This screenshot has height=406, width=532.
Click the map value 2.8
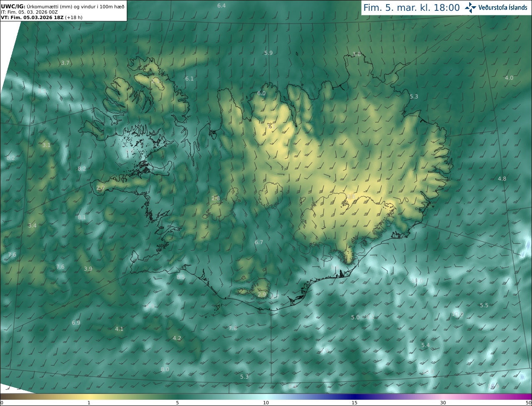tap(216, 198)
